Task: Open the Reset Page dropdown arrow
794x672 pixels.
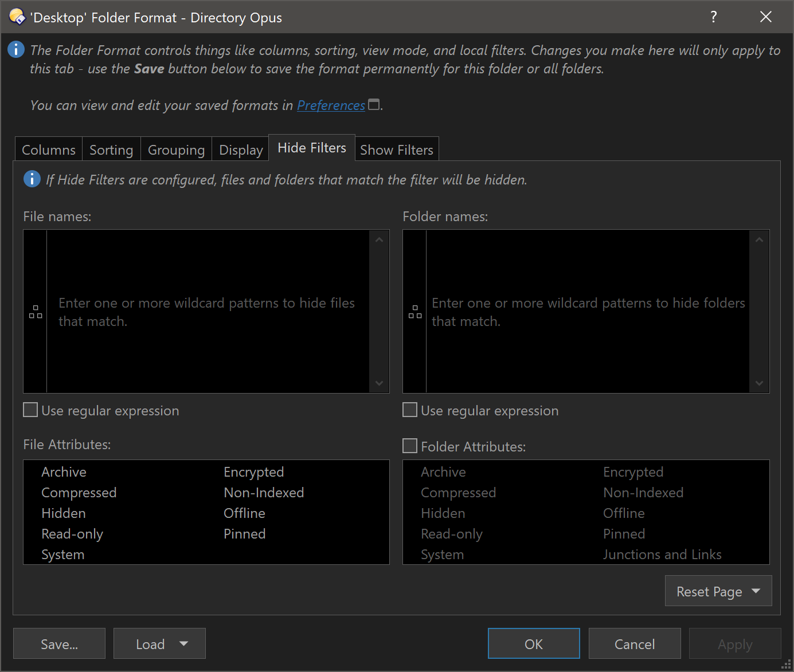Action: 756,591
